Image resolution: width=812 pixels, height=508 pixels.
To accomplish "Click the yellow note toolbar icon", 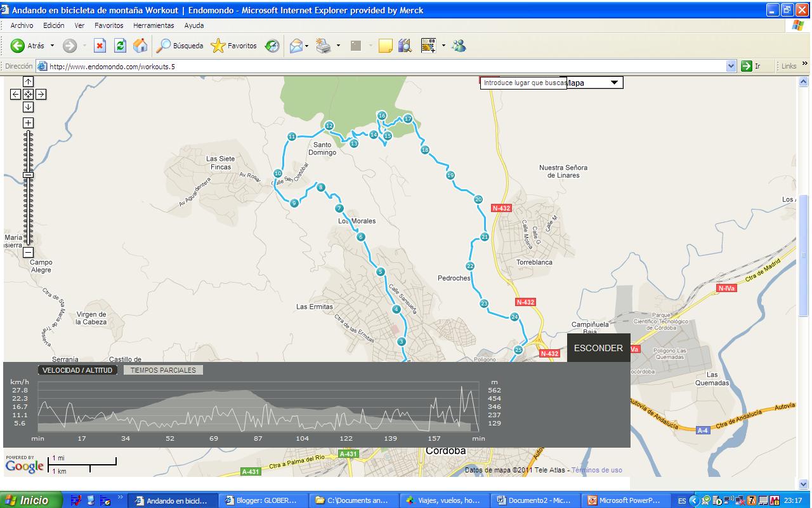I will [385, 46].
